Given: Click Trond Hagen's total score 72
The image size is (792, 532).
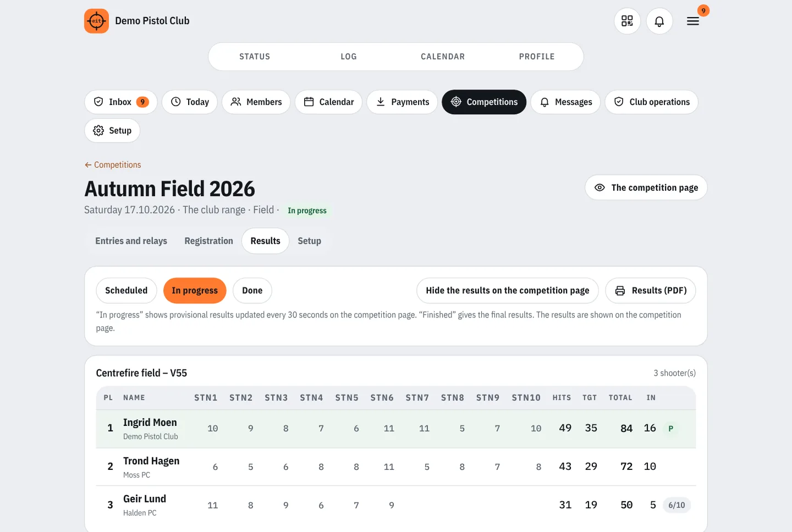Looking at the screenshot, I should tap(626, 467).
